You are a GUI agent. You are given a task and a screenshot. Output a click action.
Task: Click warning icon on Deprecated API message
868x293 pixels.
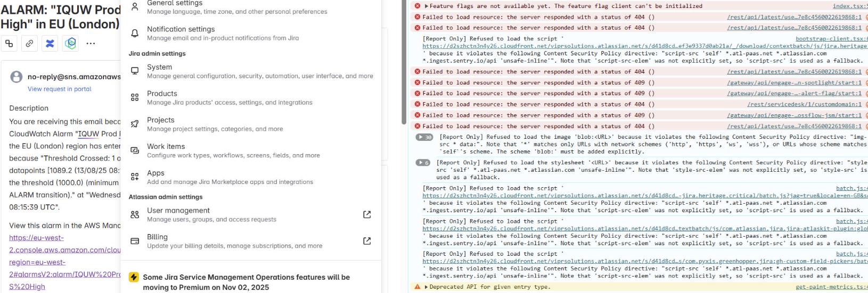coord(417,287)
